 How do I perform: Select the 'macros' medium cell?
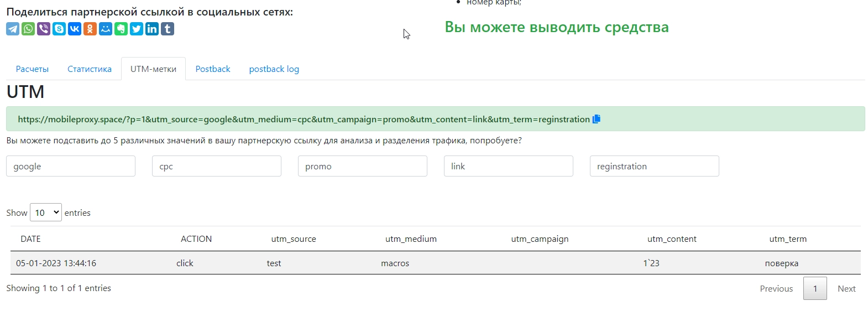coord(395,263)
